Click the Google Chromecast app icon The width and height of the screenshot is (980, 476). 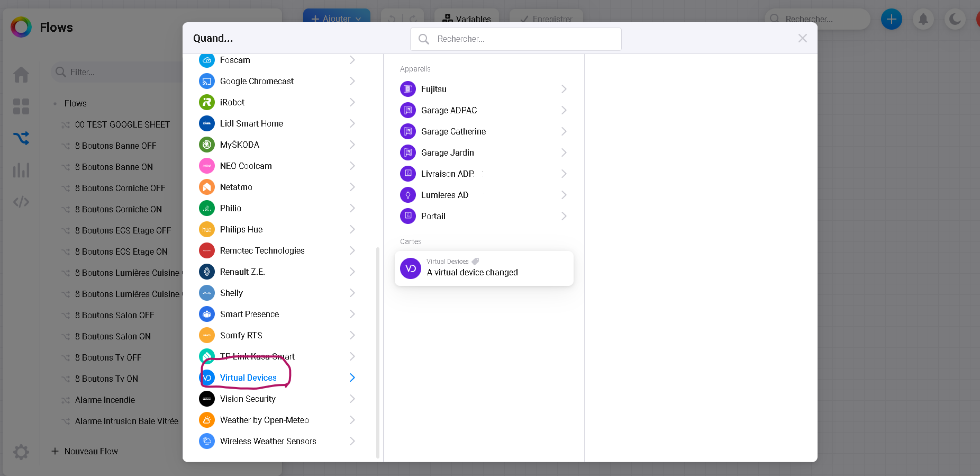click(207, 81)
